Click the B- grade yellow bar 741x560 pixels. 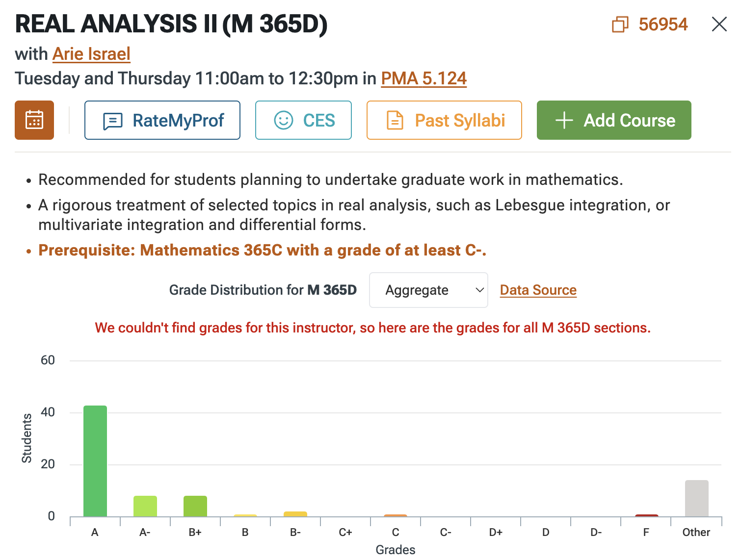295,514
